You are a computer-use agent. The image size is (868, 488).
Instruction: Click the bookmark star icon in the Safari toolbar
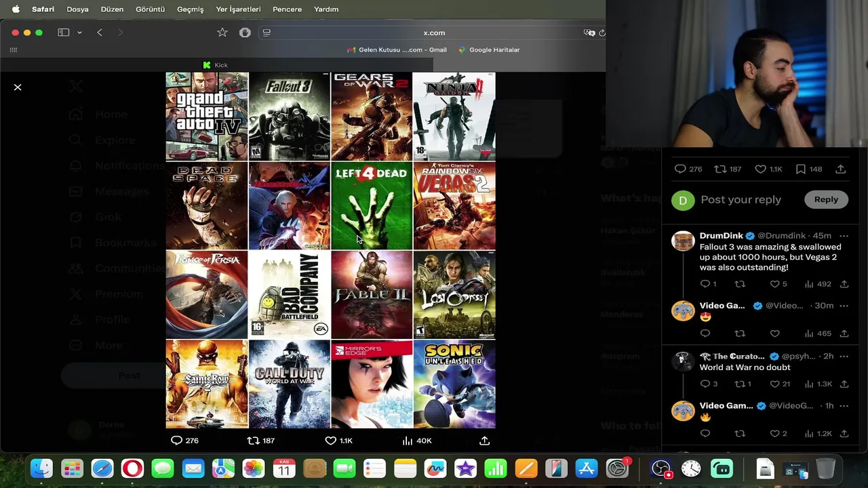(x=222, y=33)
